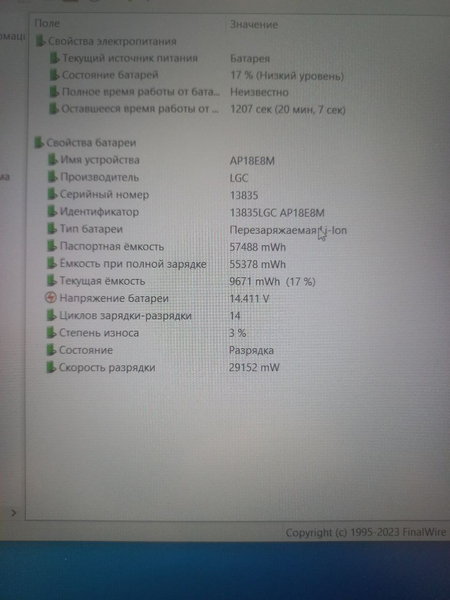
Task: Click icon beside Степень износа
Action: (51, 333)
